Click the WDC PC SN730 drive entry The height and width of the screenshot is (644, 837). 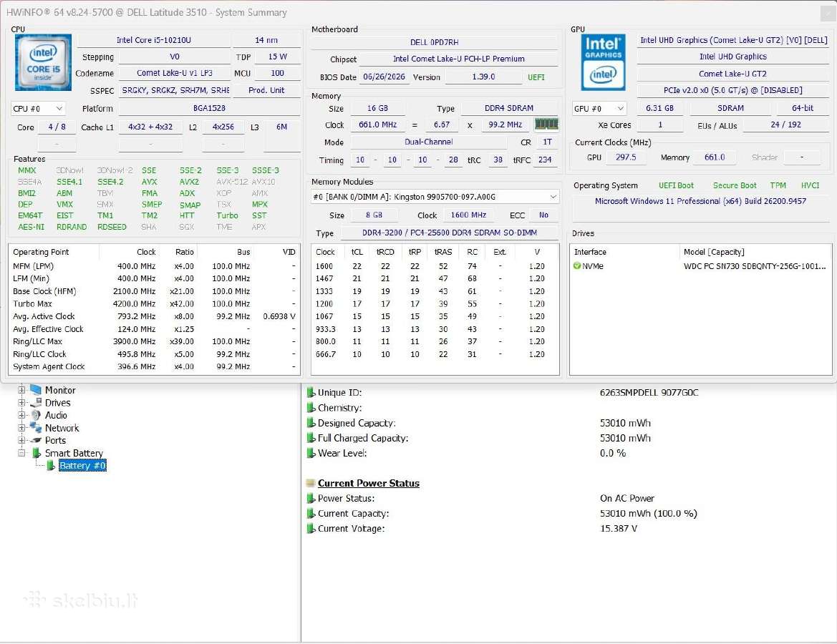point(755,265)
